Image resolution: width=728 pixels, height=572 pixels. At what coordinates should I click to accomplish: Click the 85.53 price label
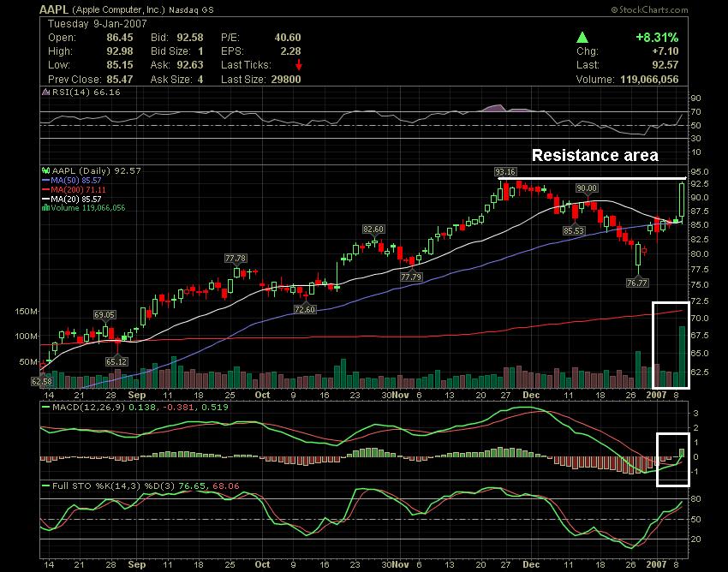click(x=574, y=230)
